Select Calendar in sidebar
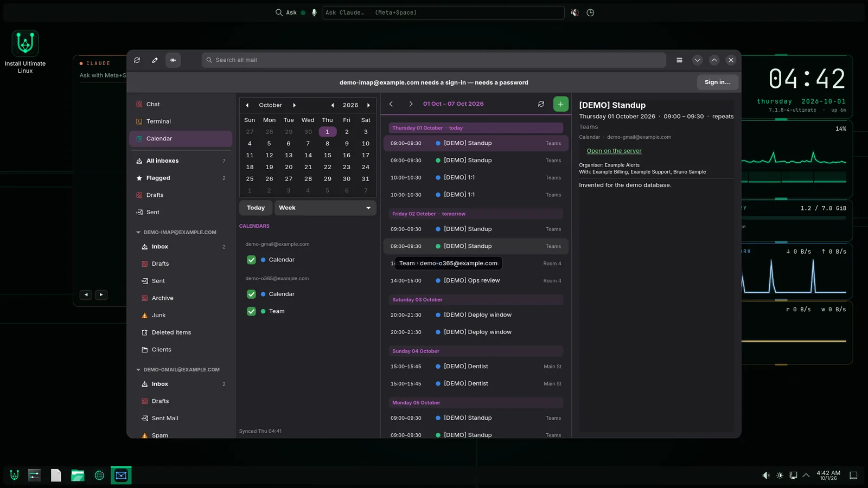 tap(181, 139)
